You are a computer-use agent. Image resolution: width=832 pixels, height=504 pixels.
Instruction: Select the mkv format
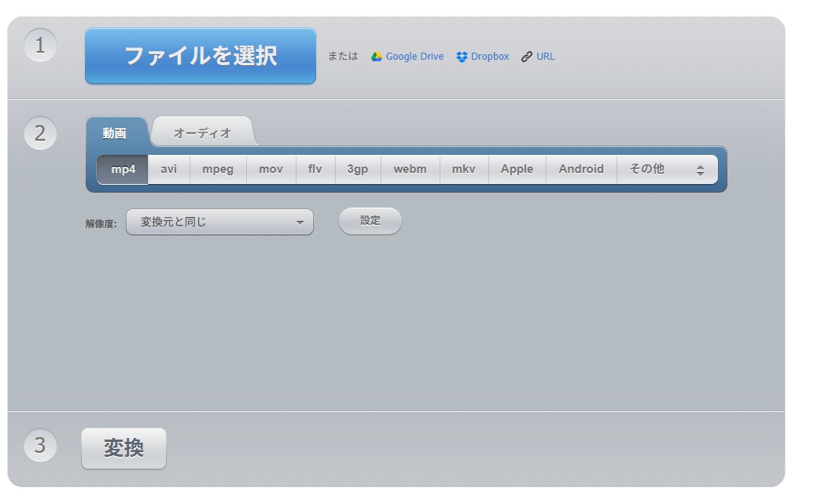pyautogui.click(x=464, y=169)
